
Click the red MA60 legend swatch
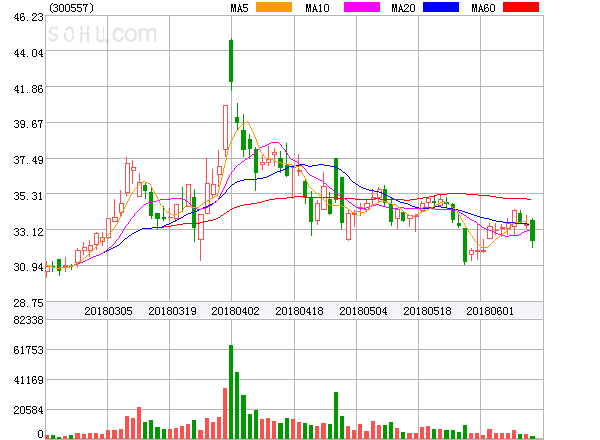[521, 7]
